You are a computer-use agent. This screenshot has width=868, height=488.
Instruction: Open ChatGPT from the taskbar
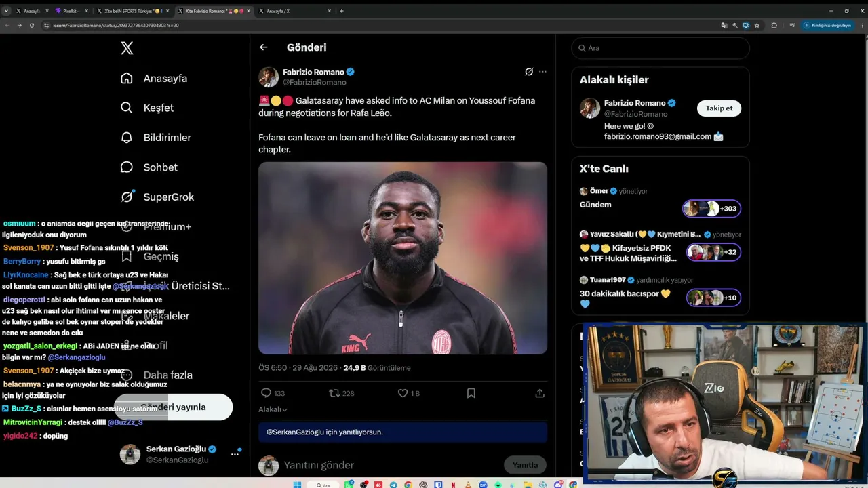tap(423, 485)
